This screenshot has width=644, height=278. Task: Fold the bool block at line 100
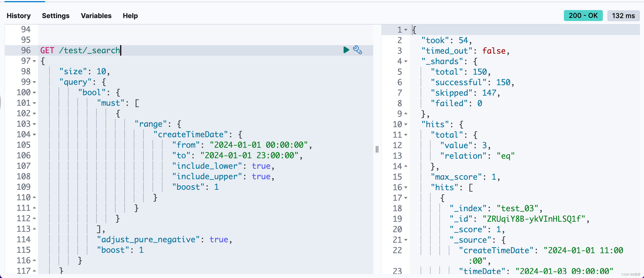point(34,93)
